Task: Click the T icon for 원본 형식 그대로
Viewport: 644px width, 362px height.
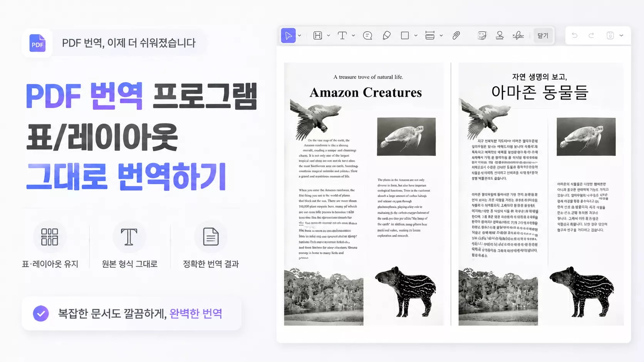Action: (x=129, y=237)
